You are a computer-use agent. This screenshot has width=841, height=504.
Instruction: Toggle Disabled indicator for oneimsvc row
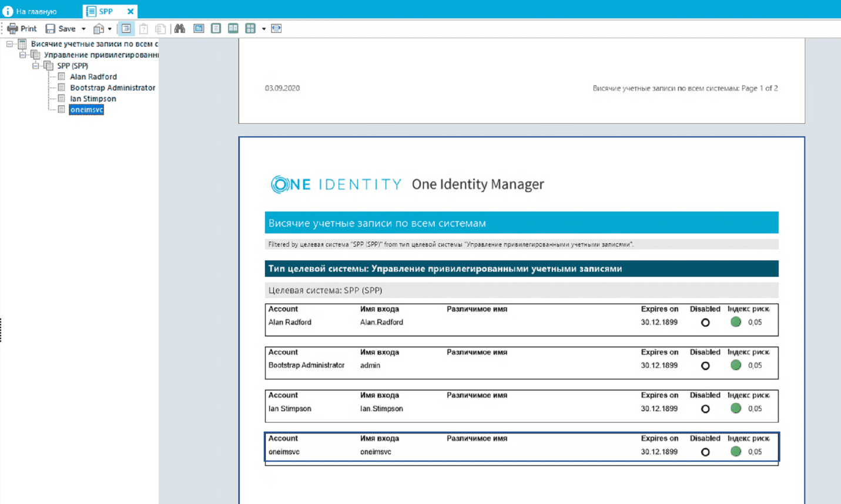705,452
